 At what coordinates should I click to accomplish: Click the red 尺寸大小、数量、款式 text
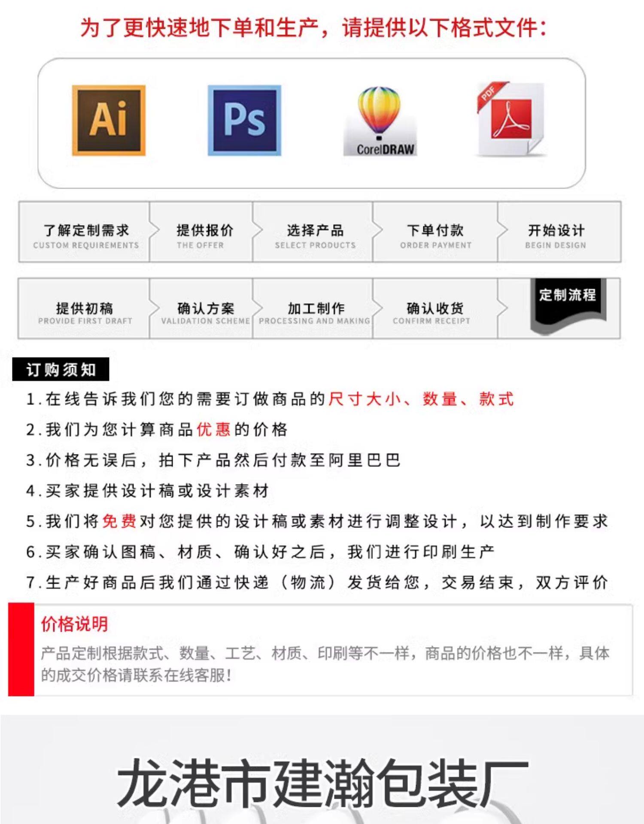pos(421,399)
